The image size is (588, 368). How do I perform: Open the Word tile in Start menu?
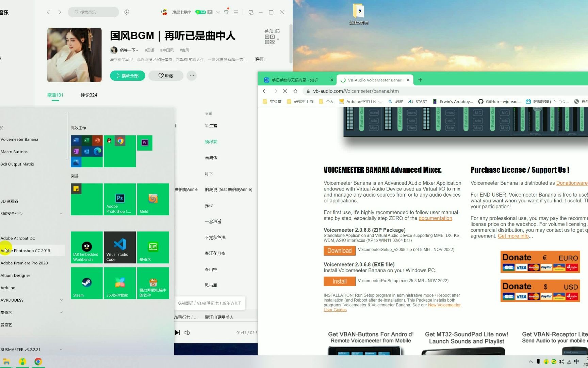coord(76,140)
